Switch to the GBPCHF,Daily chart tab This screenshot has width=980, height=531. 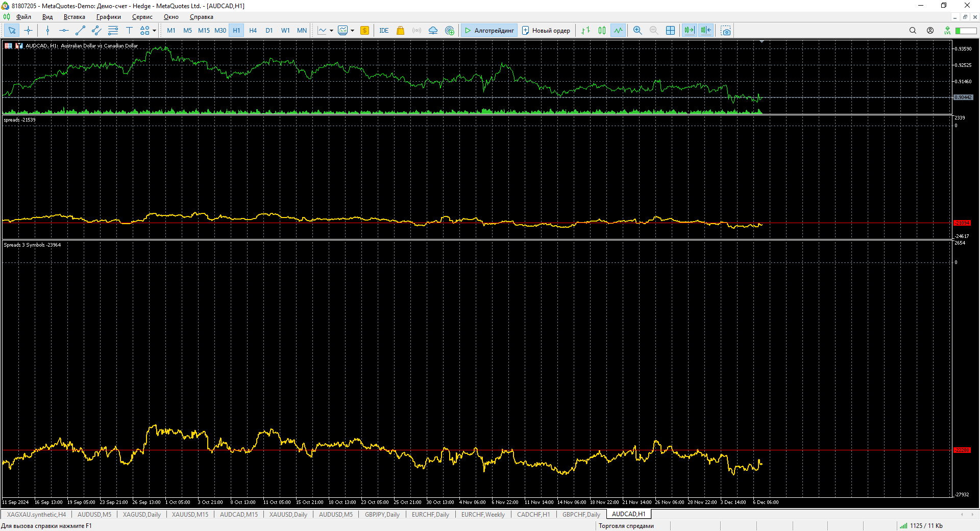[x=581, y=514]
